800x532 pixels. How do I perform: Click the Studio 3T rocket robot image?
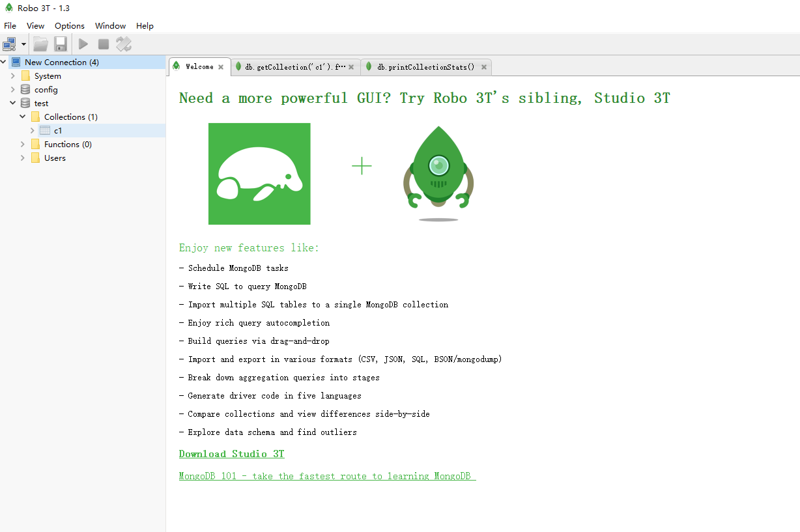[438, 173]
